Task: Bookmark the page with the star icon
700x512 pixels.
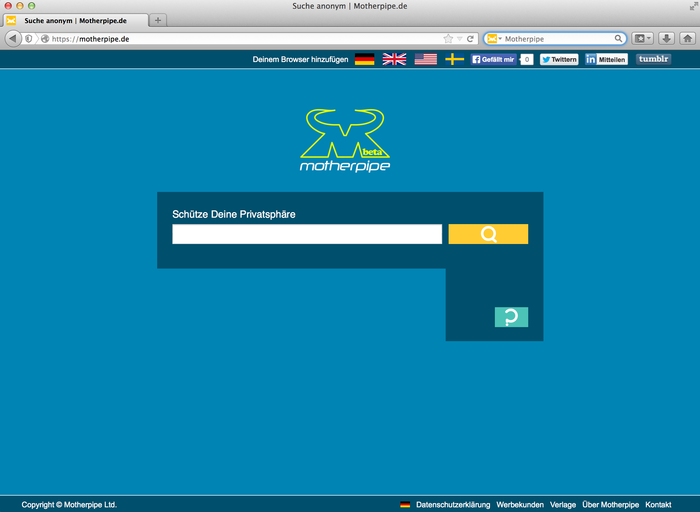Action: 448,39
